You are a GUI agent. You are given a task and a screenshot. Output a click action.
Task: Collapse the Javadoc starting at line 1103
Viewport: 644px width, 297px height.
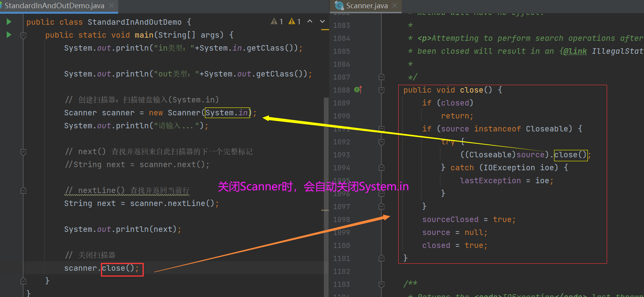[x=381, y=284]
